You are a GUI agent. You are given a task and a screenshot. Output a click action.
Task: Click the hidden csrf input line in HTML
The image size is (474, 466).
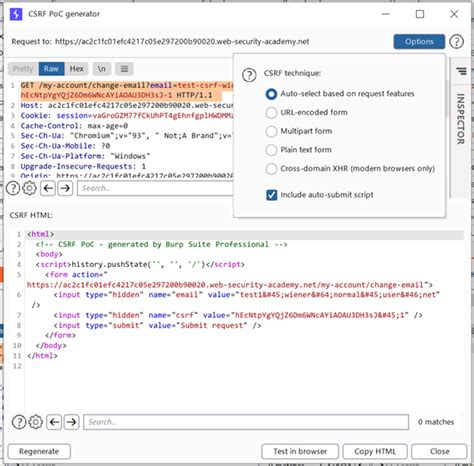pos(238,315)
